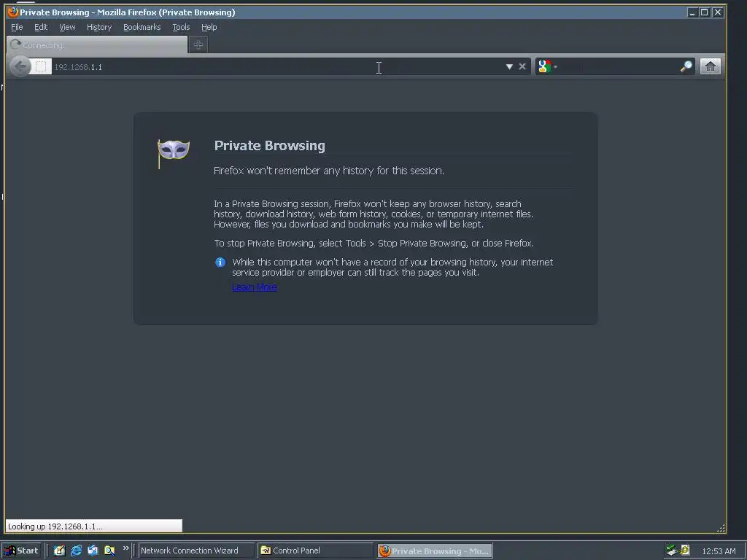Click the Private Browsing mask icon
Screen dimensions: 747x560
[174, 153]
